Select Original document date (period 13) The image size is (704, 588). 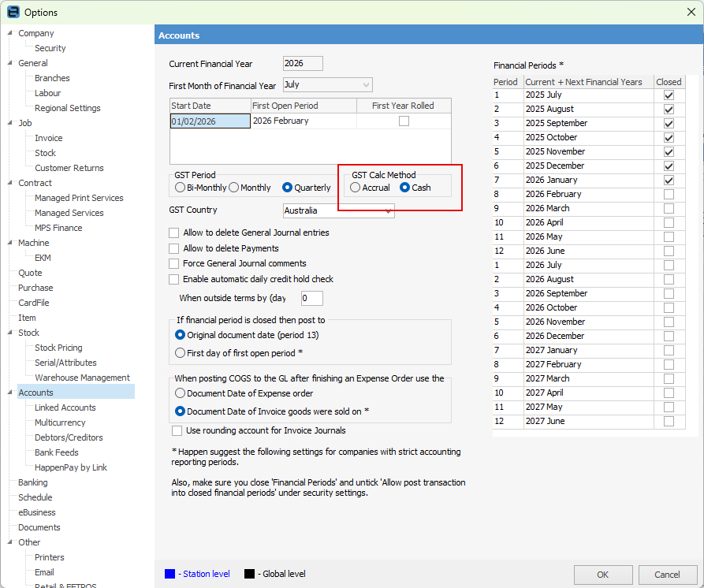point(180,335)
